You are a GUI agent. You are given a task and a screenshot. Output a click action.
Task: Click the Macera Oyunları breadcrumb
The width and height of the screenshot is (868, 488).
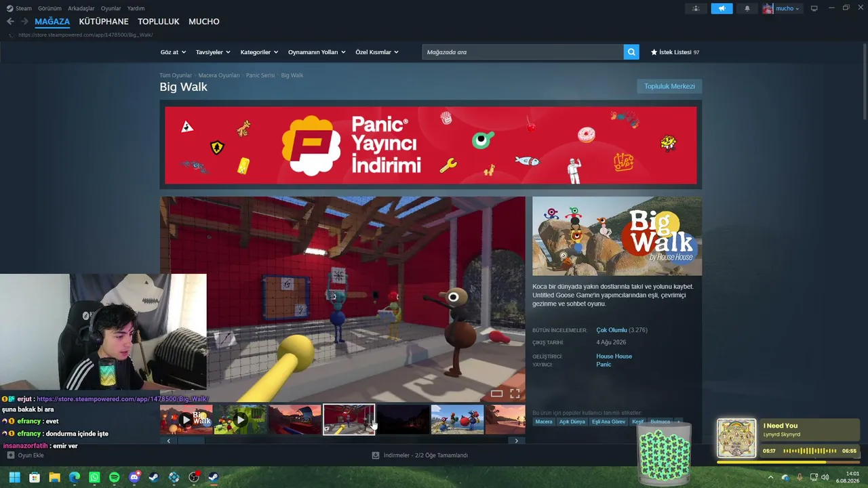(219, 75)
